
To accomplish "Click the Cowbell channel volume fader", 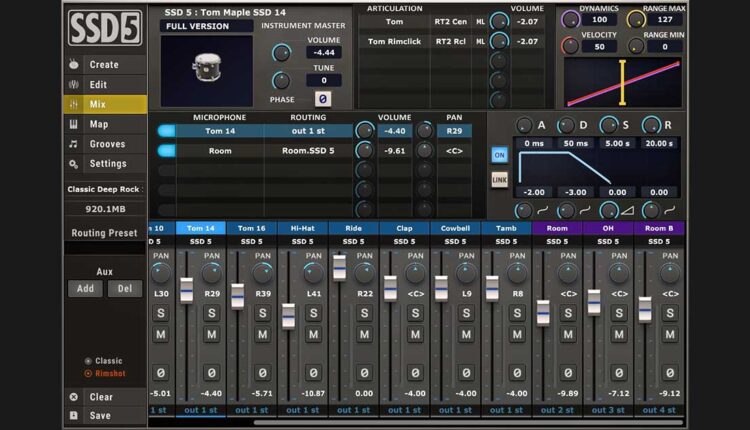I will click(x=441, y=287).
